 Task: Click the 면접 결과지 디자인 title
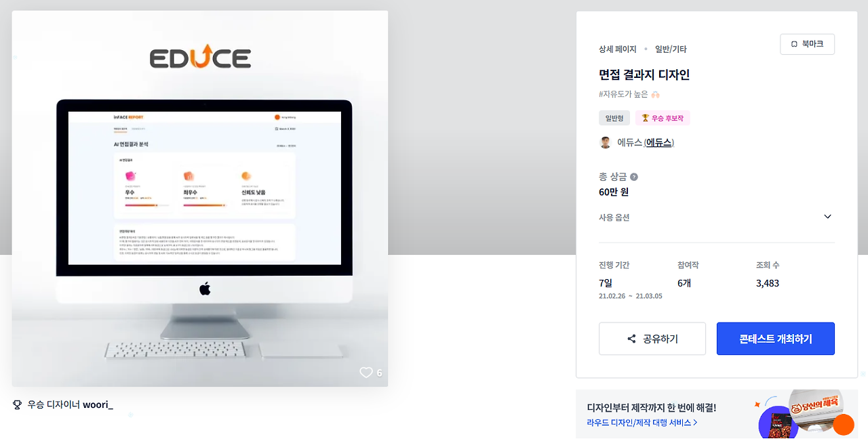coord(644,75)
